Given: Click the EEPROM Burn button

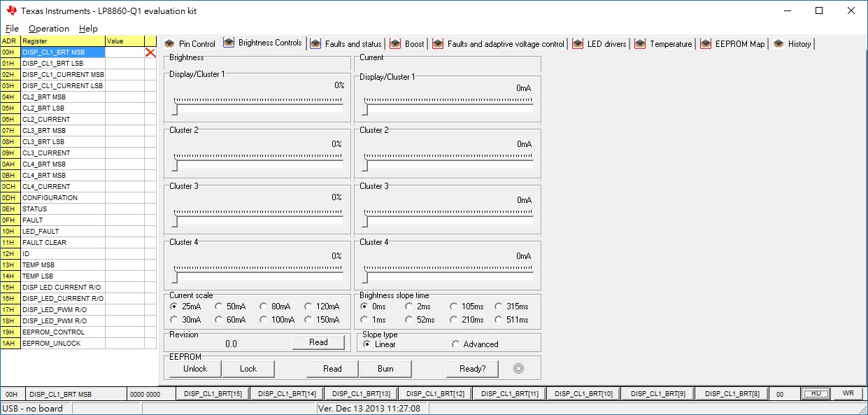Looking at the screenshot, I should tap(385, 369).
